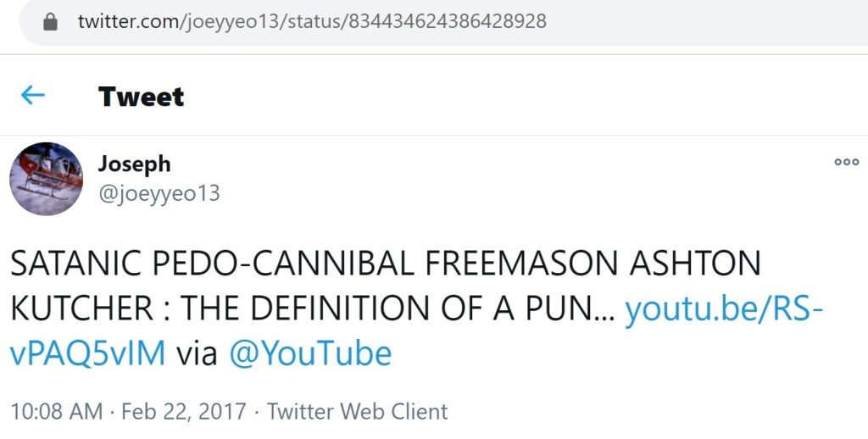Image resolution: width=868 pixels, height=439 pixels.
Task: Click the Feb 22, 2017 date
Action: pyautogui.click(x=184, y=412)
